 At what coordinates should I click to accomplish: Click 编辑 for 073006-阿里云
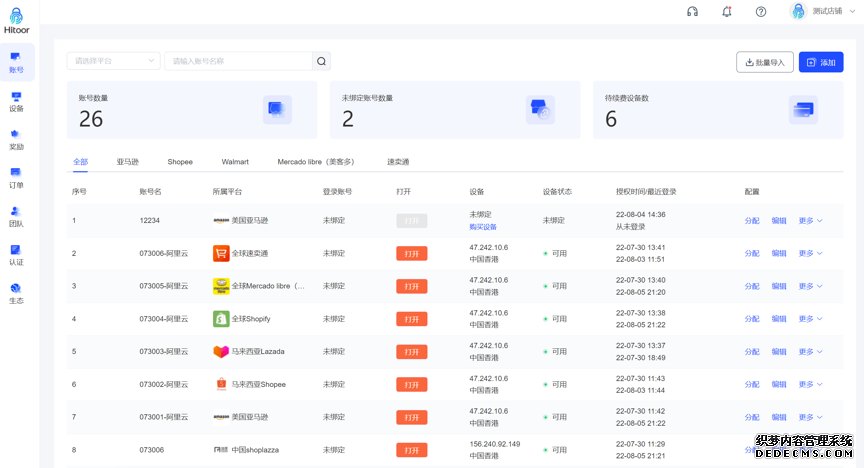[779, 254]
